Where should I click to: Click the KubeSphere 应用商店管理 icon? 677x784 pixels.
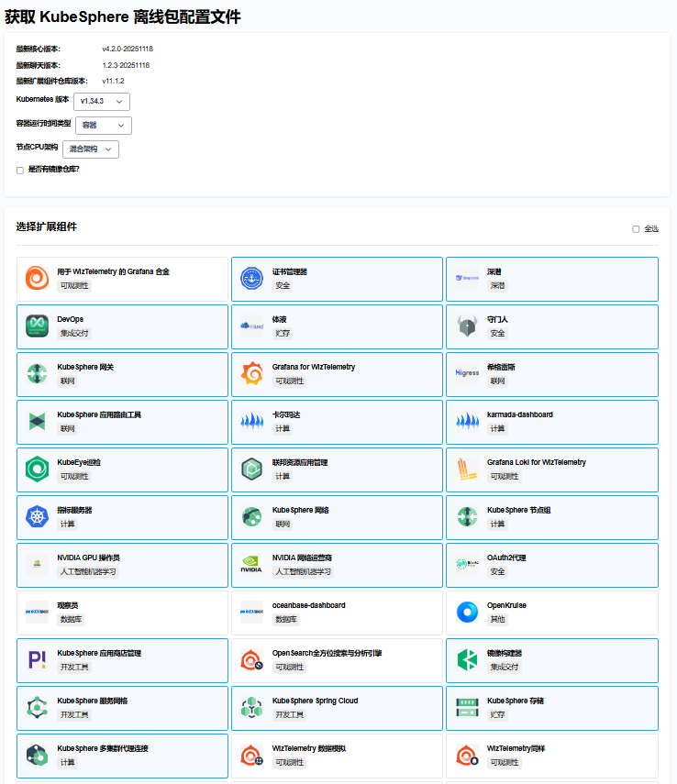tap(37, 659)
